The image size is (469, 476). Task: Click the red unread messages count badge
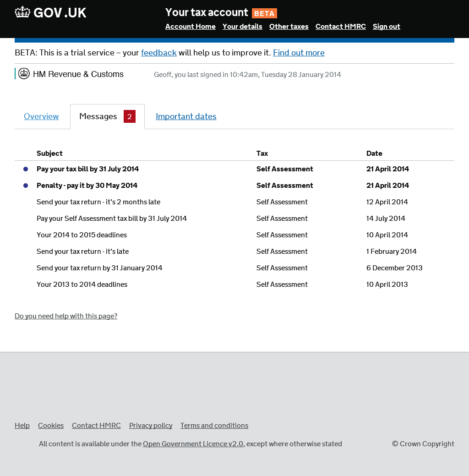130,117
